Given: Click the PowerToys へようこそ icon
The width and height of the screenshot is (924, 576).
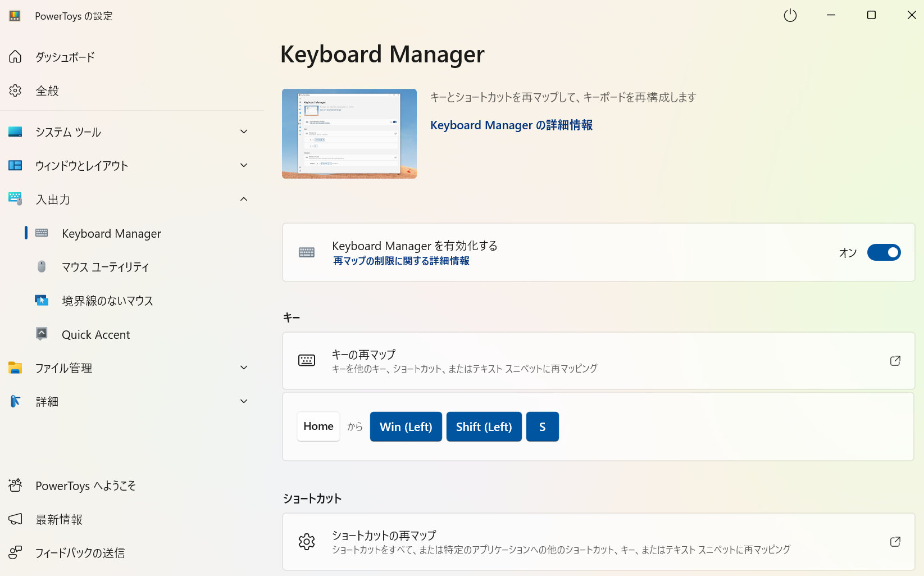Looking at the screenshot, I should [15, 486].
